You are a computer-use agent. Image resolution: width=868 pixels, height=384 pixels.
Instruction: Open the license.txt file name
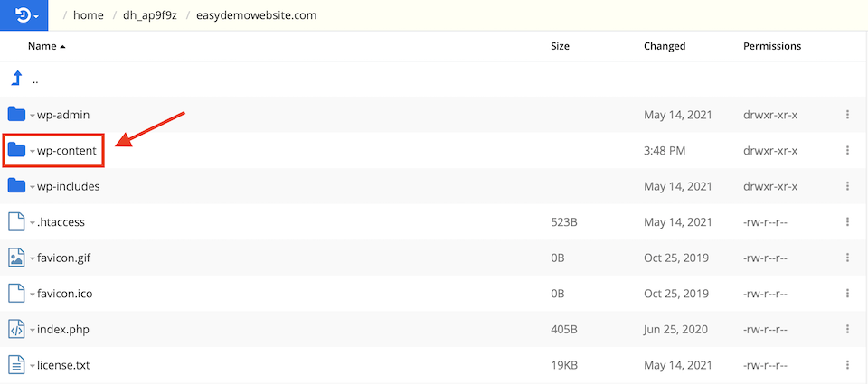pyautogui.click(x=63, y=365)
